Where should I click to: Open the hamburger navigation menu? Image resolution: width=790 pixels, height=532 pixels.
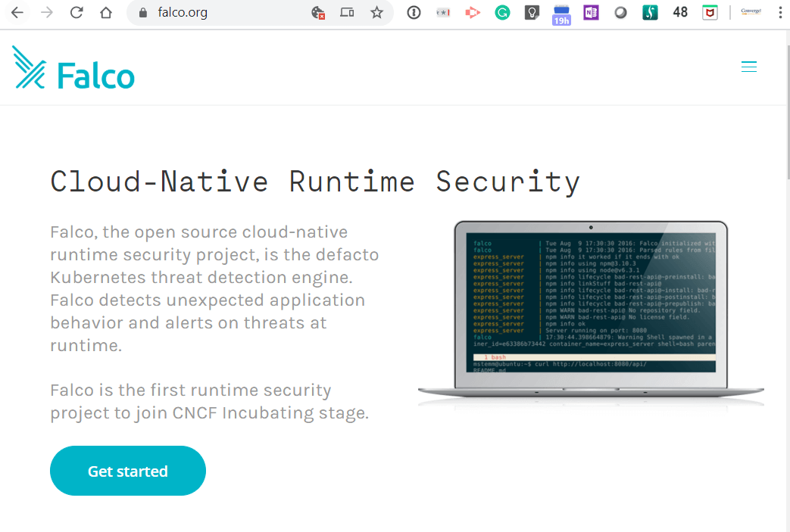pyautogui.click(x=749, y=67)
